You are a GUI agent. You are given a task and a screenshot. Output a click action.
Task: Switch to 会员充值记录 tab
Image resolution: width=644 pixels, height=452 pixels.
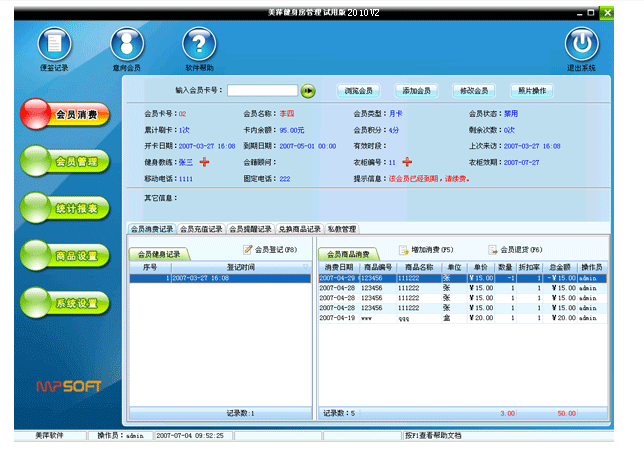coord(202,229)
